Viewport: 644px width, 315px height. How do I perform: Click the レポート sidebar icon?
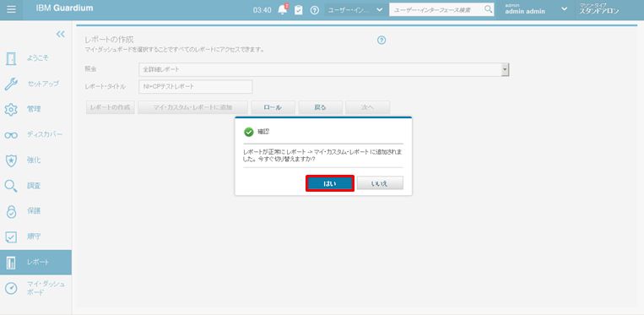[x=11, y=263]
